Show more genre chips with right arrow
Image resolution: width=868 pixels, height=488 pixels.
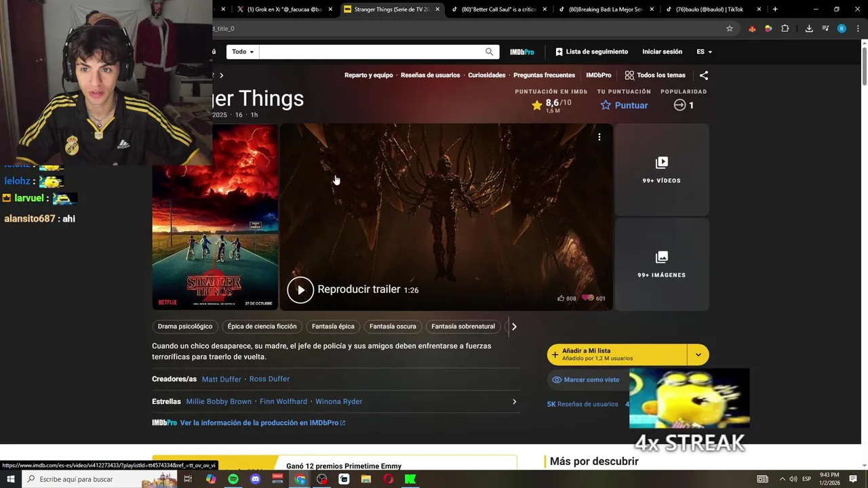point(514,327)
